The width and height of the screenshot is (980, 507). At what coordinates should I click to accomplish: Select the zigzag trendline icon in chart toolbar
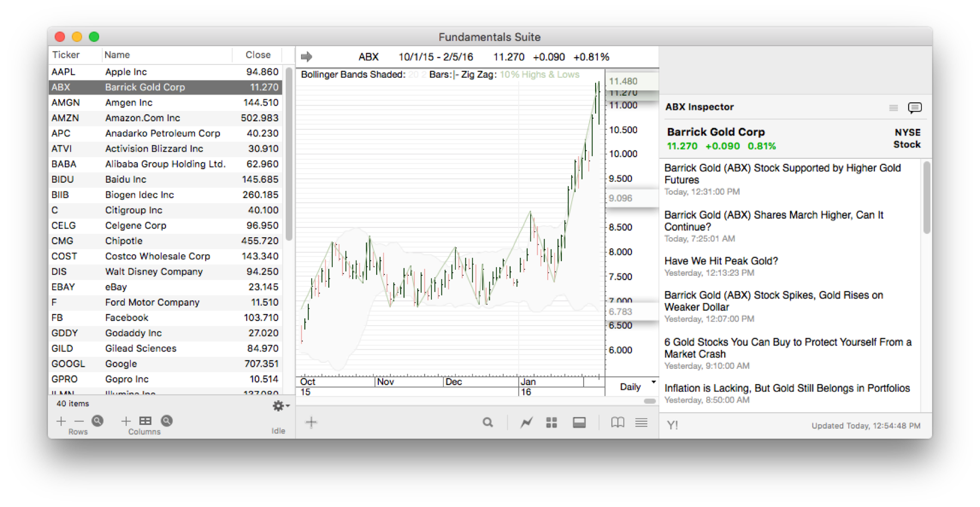click(x=526, y=422)
